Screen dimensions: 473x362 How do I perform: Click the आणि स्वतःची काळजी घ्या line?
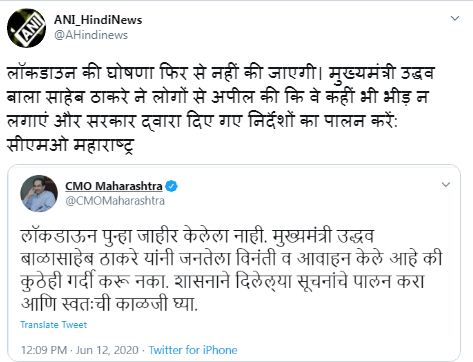(109, 304)
